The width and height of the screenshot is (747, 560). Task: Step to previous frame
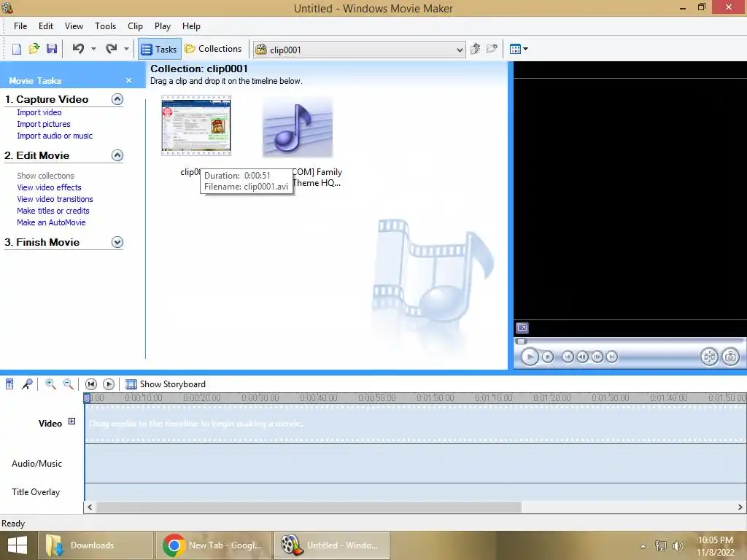tap(582, 357)
